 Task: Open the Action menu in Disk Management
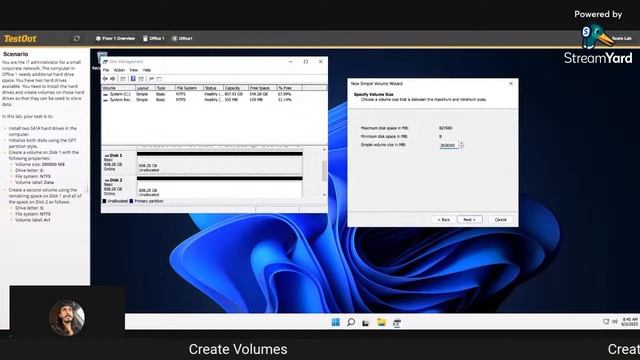119,70
